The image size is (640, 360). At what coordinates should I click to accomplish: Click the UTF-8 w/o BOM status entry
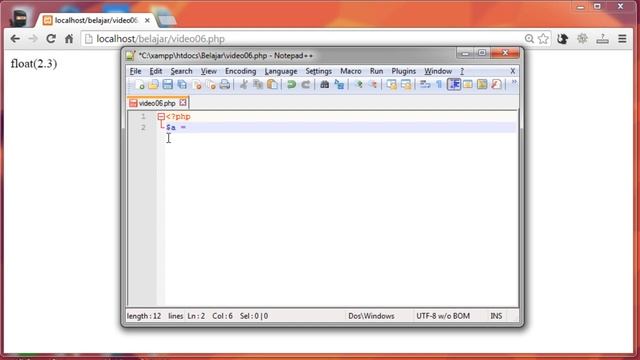tap(443, 316)
